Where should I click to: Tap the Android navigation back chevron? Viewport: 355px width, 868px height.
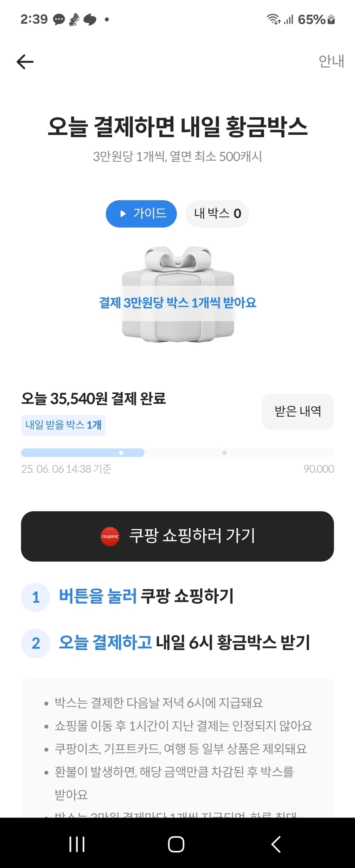coord(276,844)
